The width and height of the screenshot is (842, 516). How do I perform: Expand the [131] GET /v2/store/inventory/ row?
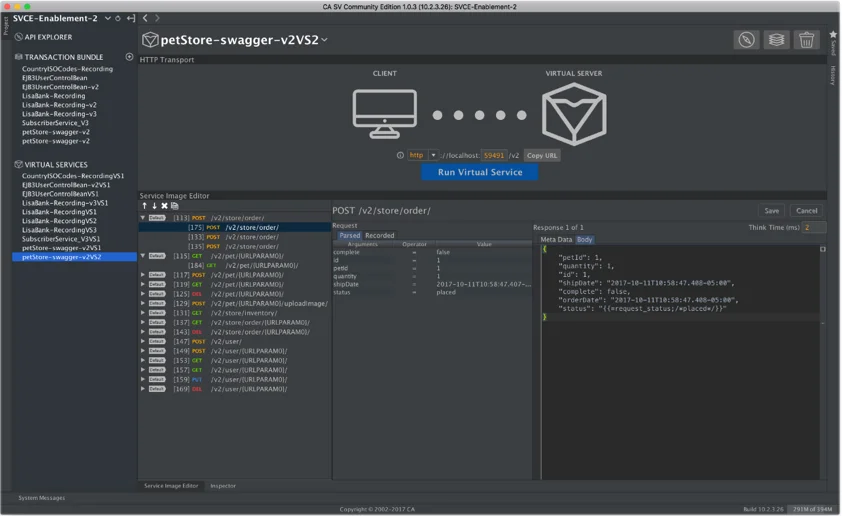pyautogui.click(x=143, y=314)
